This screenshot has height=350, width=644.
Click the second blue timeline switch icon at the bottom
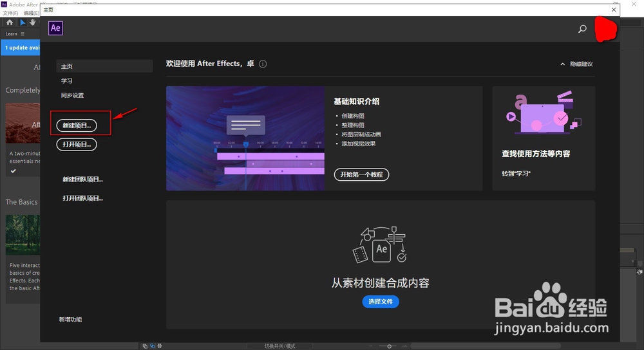153,346
